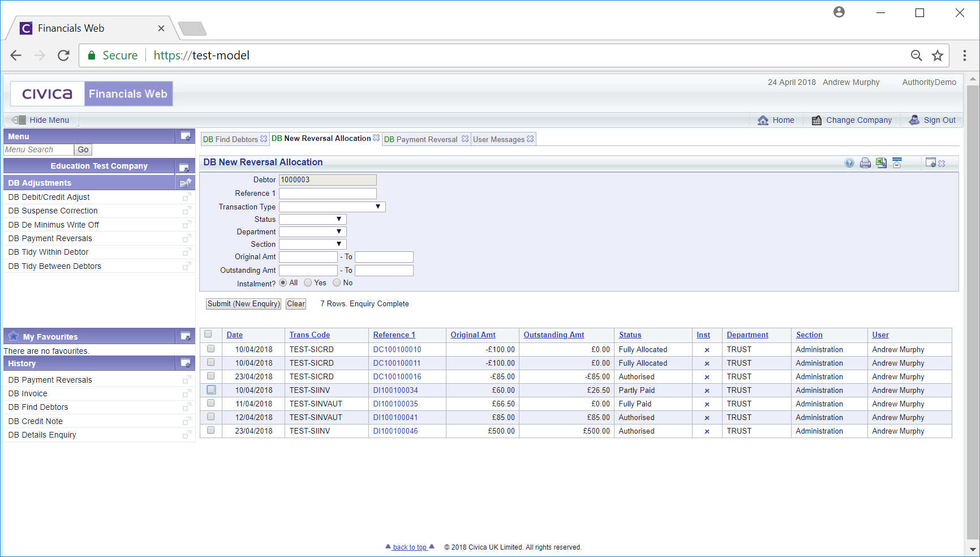
Task: Open help for DB New Reversal Allocation
Action: tap(849, 163)
